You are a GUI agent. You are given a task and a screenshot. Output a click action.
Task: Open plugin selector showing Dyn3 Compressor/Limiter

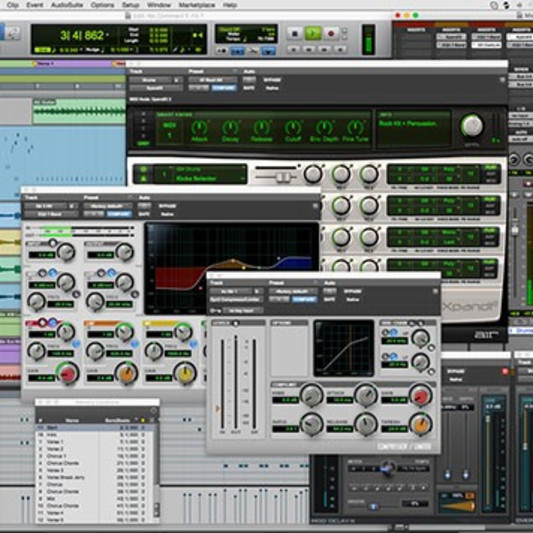(236, 299)
